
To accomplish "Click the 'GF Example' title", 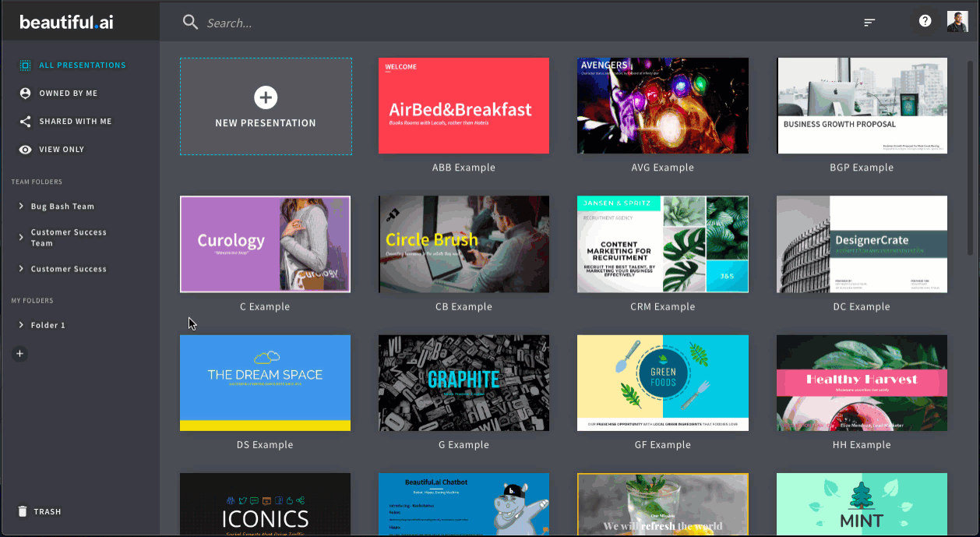I will click(x=663, y=445).
